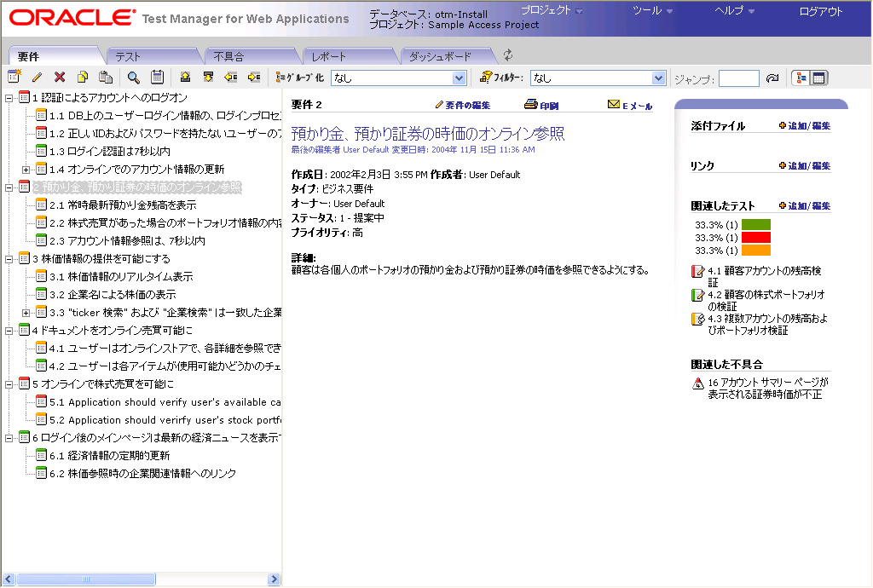Click the refresh icon beside ダッシュボード tab
Image resolution: width=873 pixels, height=588 pixels.
coord(508,55)
